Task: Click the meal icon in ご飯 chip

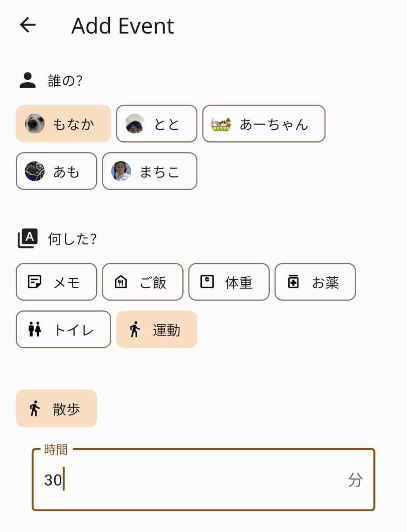Action: point(121,282)
